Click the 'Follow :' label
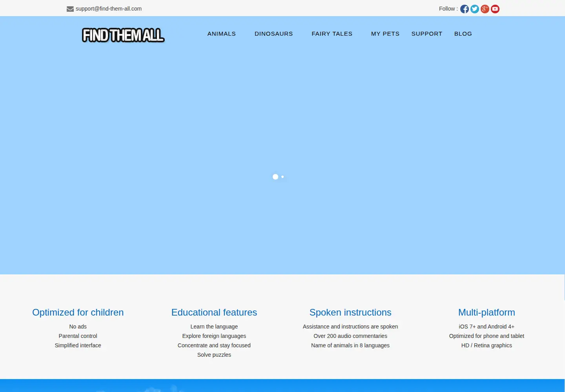Viewport: 565px width, 392px height. pyautogui.click(x=448, y=9)
